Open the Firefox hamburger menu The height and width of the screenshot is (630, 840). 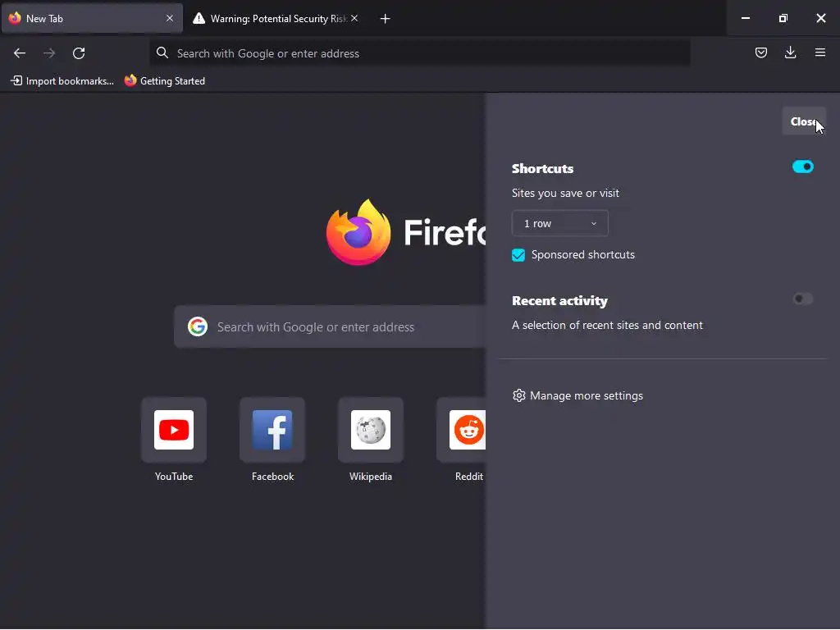(820, 52)
